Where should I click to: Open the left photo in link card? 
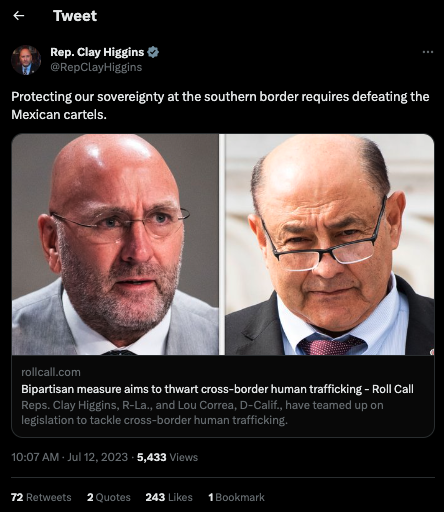click(115, 244)
